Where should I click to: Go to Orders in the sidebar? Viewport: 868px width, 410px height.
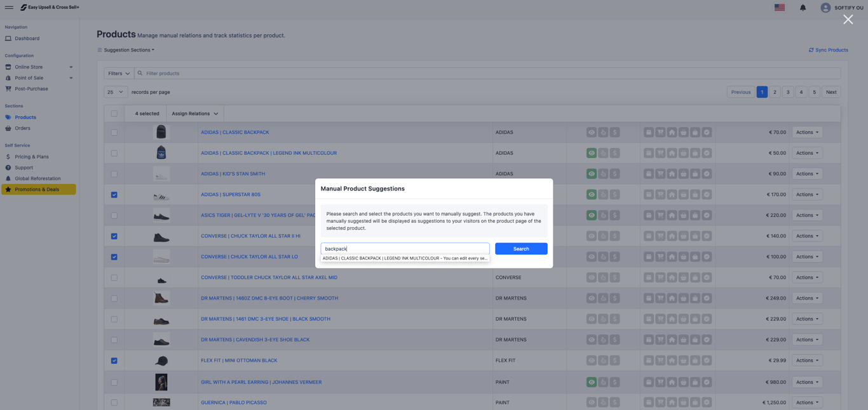22,128
